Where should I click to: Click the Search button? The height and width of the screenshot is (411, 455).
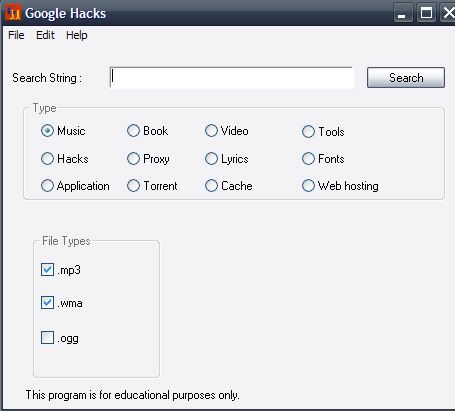click(x=406, y=78)
